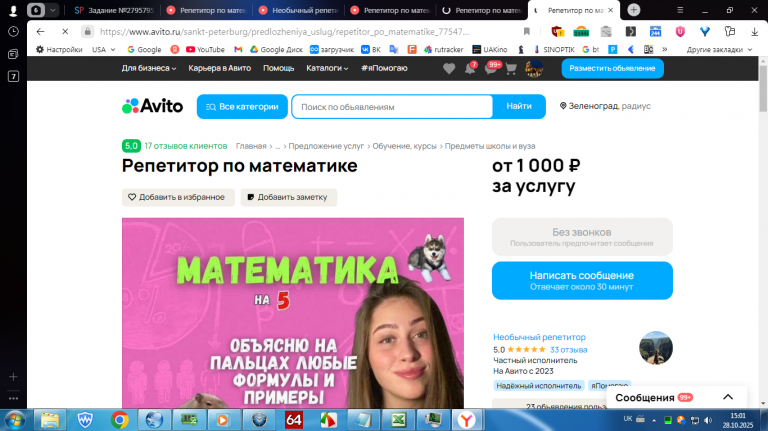Image resolution: width=768 pixels, height=431 pixels.
Task: Switch to the Задание №2795795 tab
Action: [x=114, y=10]
